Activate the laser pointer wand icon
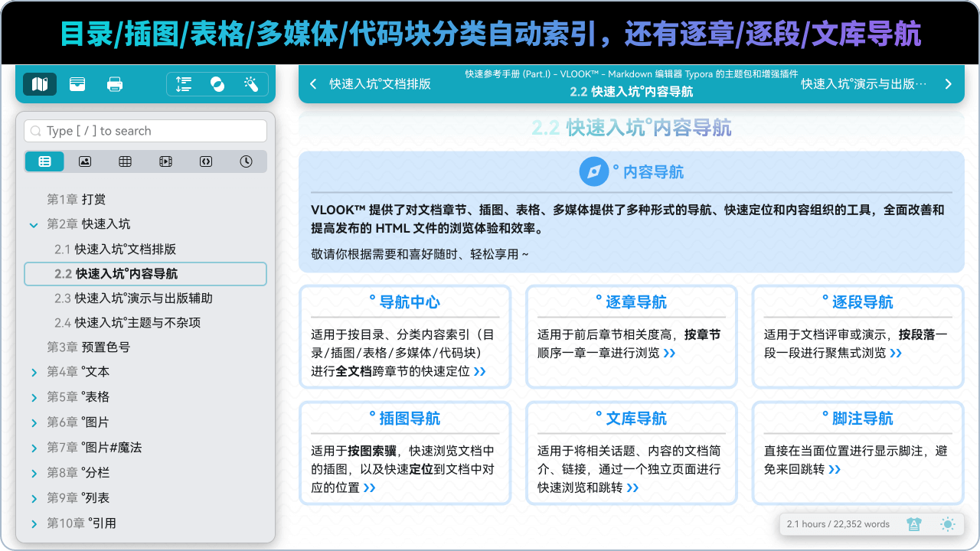Image resolution: width=980 pixels, height=551 pixels. tap(250, 84)
